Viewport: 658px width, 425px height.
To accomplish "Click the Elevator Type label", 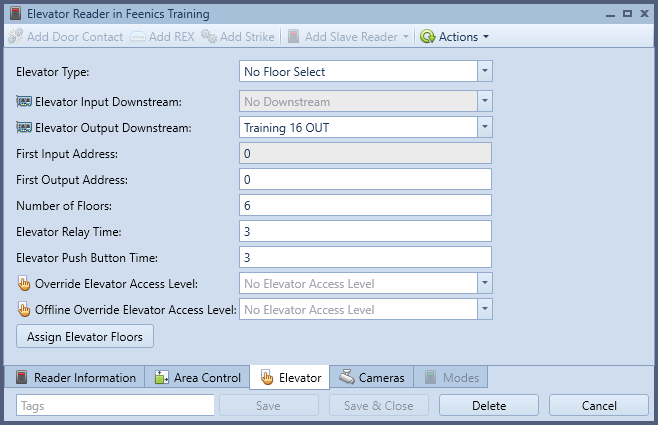I will 52,72.
